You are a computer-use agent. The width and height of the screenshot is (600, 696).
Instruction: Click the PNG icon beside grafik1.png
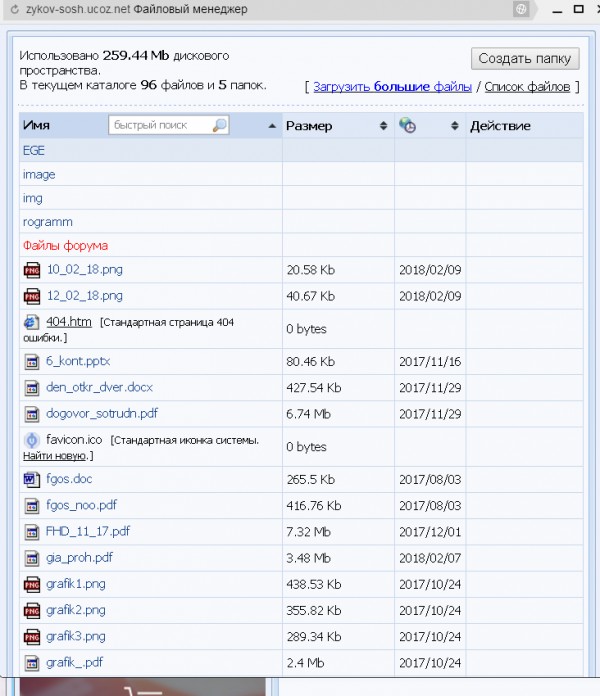coord(32,585)
